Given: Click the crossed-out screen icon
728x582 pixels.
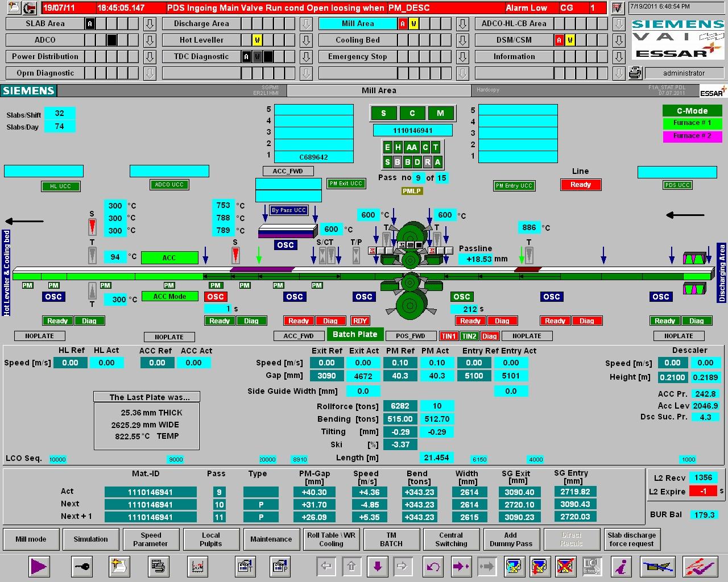Looking at the screenshot, I should pyautogui.click(x=565, y=566).
